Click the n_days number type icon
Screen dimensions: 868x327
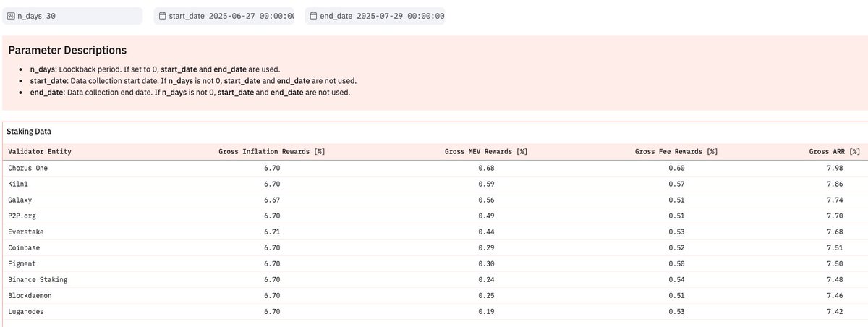coord(11,15)
